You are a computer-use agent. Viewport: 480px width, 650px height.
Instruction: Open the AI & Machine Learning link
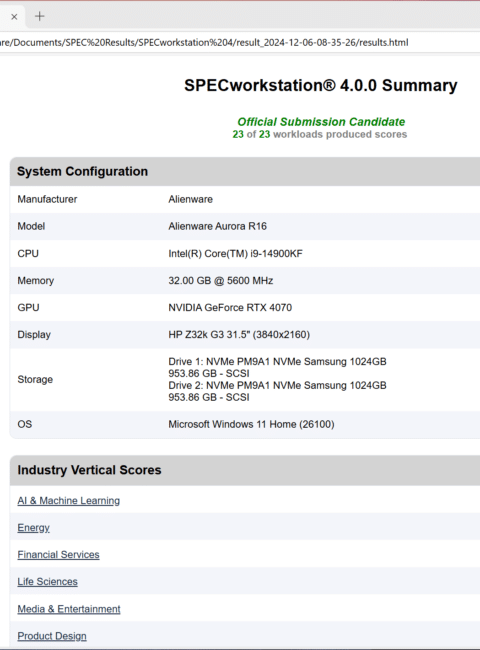coord(68,500)
